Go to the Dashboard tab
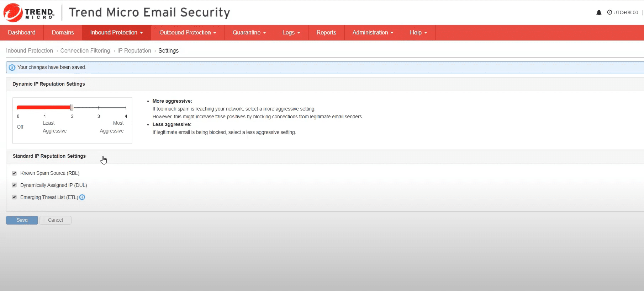 point(22,33)
